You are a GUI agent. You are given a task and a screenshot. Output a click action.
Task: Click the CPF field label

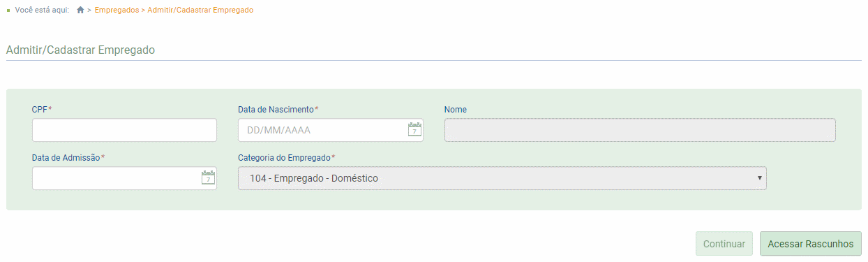tap(42, 110)
